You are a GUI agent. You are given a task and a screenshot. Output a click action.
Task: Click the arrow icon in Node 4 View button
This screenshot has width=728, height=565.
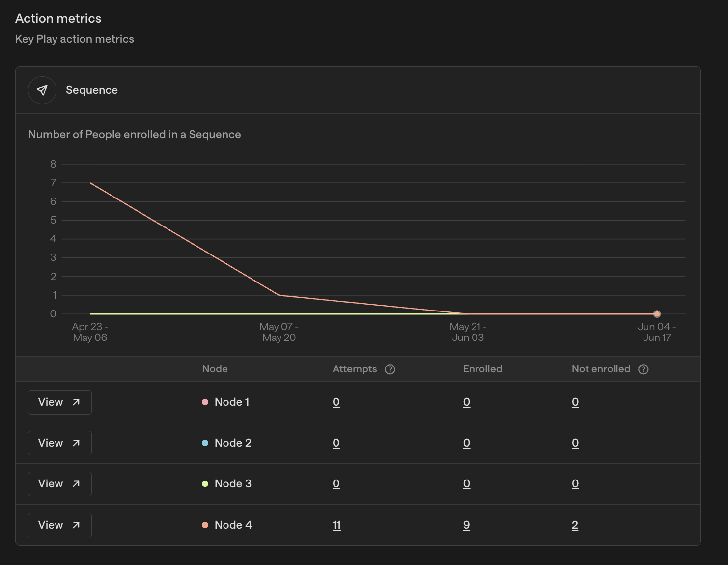76,525
